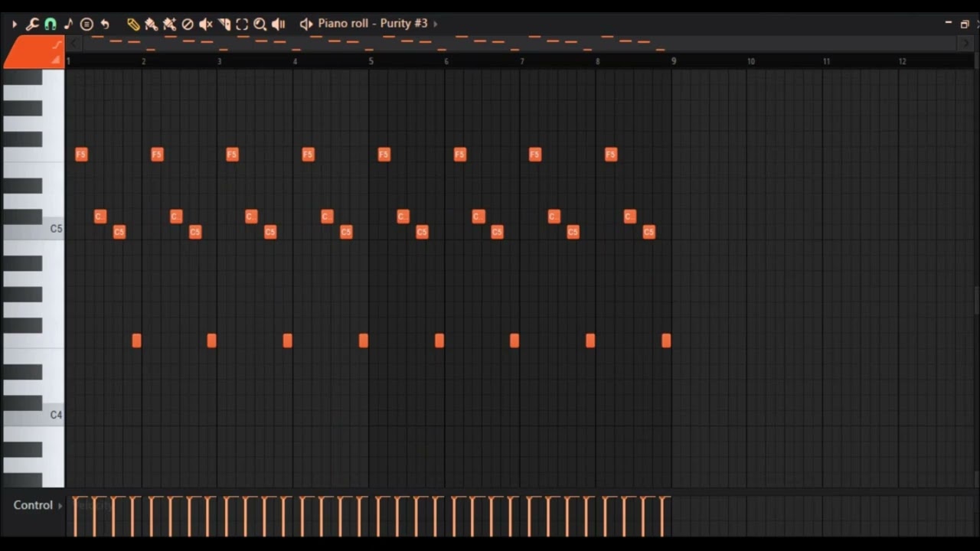Viewport: 980px width, 551px height.
Task: Click the curved-arrow undo icon
Action: [x=105, y=24]
